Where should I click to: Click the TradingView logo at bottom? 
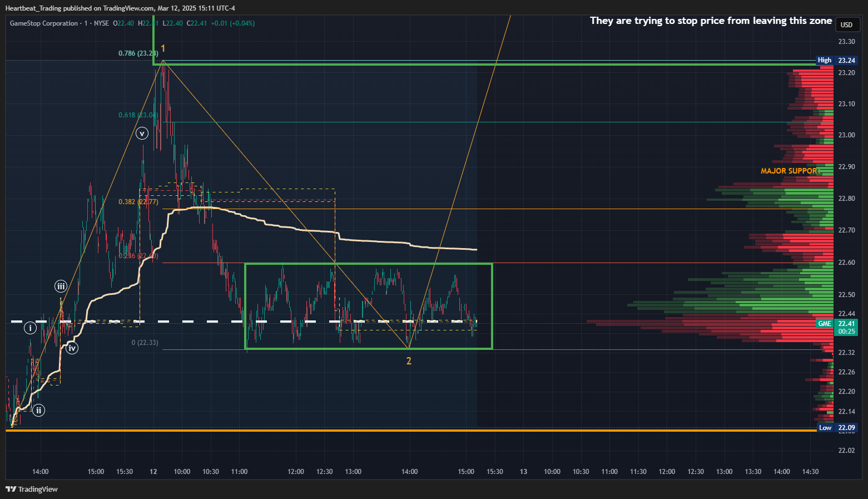pos(32,490)
